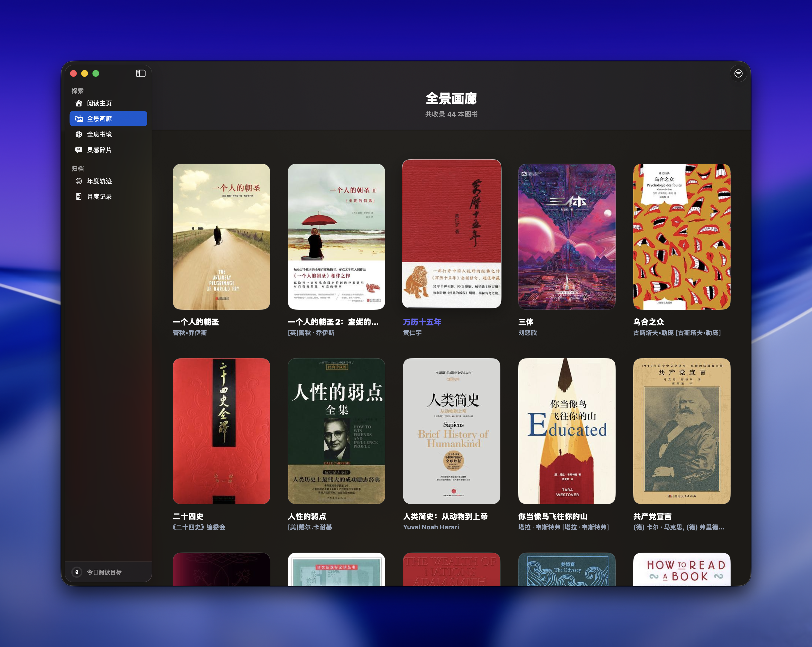Click the cube icon beside 全息书境
The image size is (812, 647).
(79, 134)
